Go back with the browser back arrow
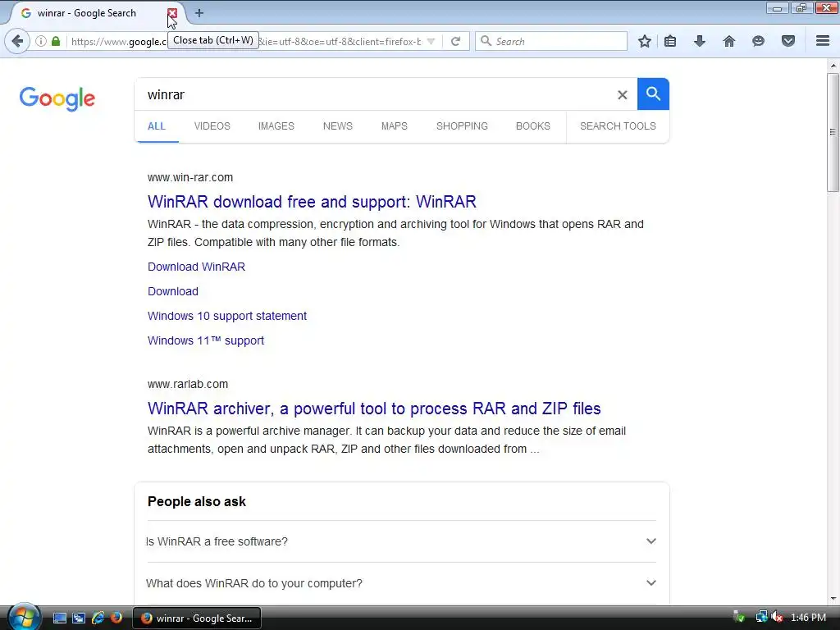Viewport: 840px width, 630px height. tap(17, 41)
